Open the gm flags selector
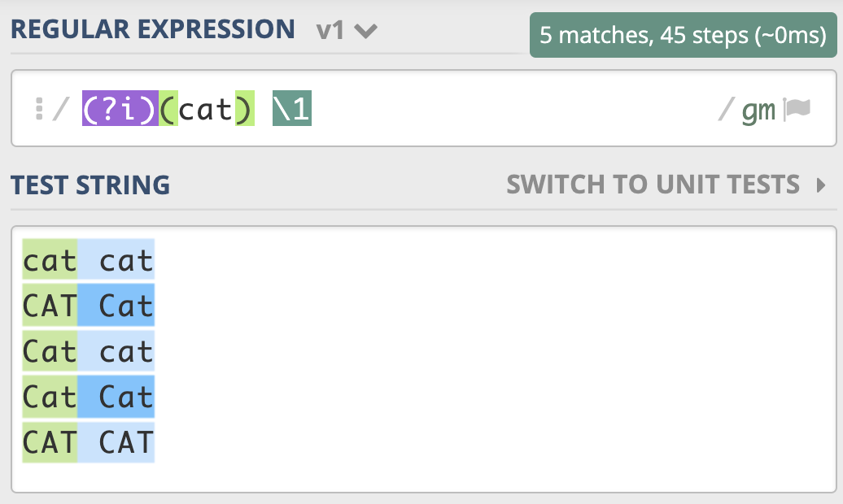The image size is (843, 504). coord(758,111)
